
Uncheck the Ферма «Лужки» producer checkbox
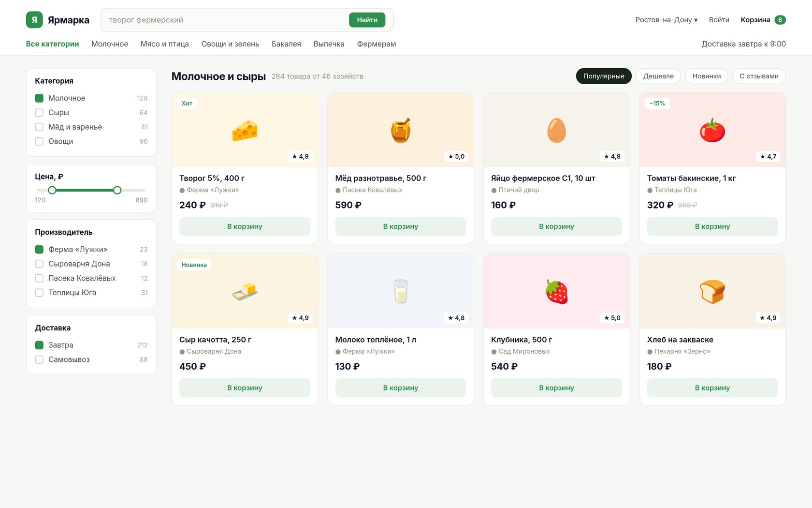tap(39, 250)
